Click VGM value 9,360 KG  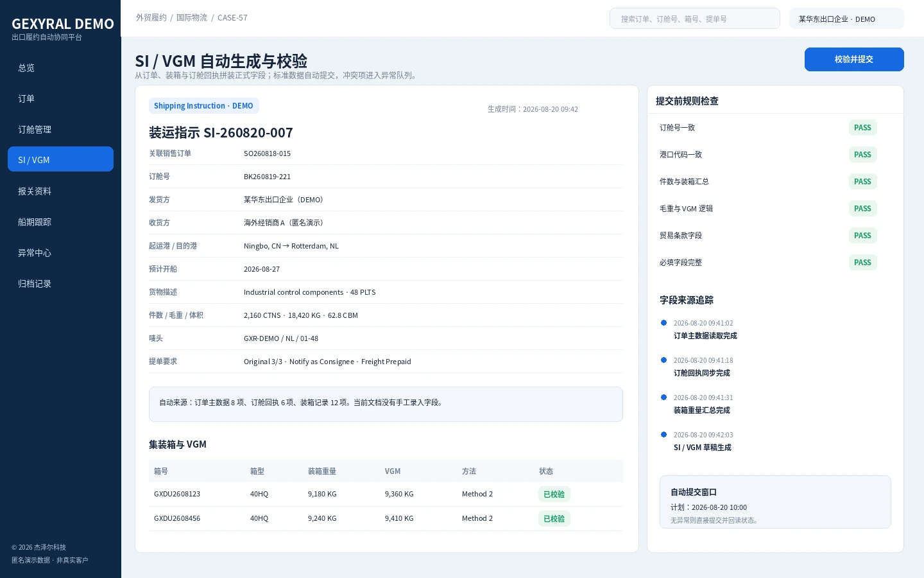(399, 494)
